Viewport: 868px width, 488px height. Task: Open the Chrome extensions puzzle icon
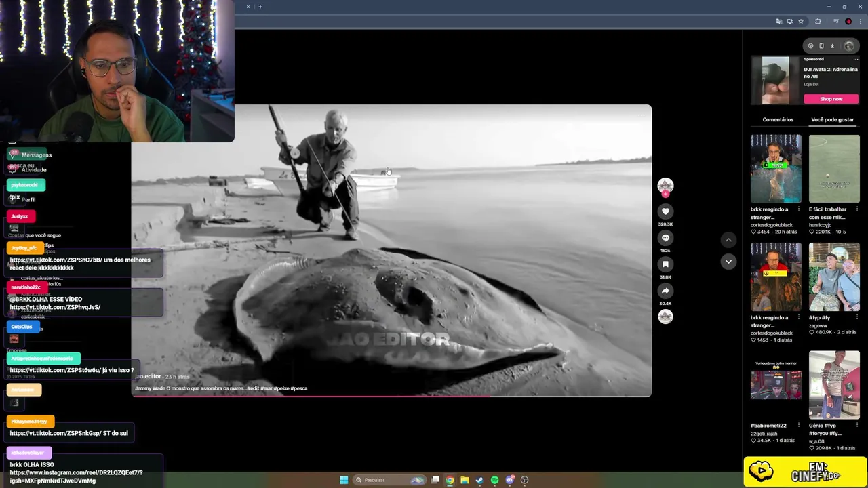coord(818,22)
